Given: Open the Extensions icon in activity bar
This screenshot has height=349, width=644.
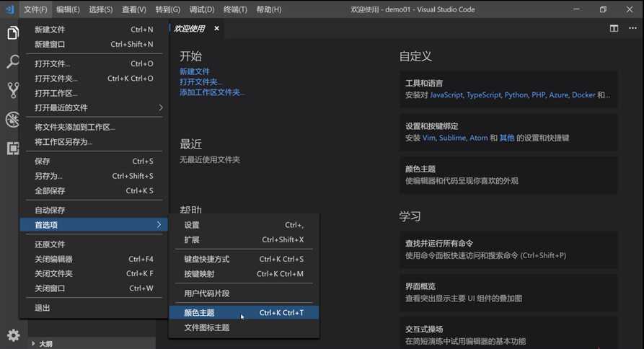Looking at the screenshot, I should [13, 149].
